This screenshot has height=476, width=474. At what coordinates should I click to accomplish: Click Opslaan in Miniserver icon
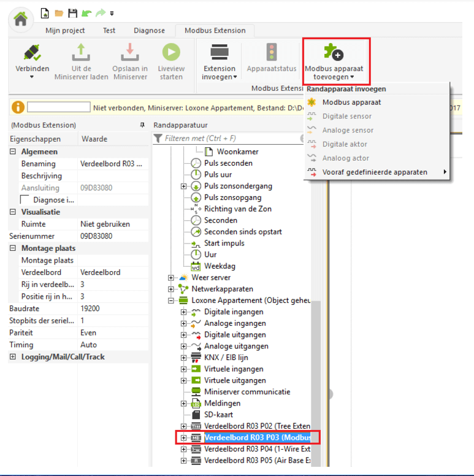click(129, 53)
